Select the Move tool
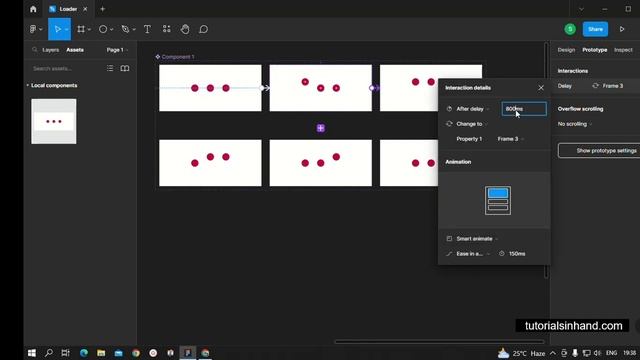This screenshot has width=640, height=360. 57,29
